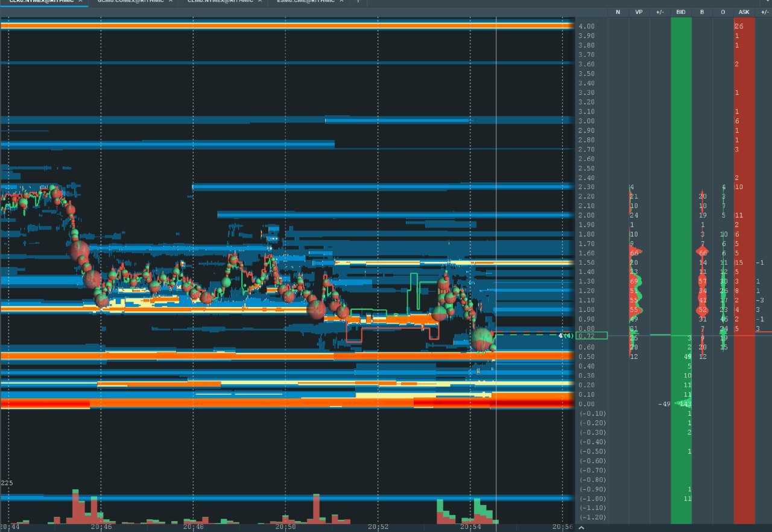
Task: Expand the bottom panel chevron arrow
Action: [581, 528]
